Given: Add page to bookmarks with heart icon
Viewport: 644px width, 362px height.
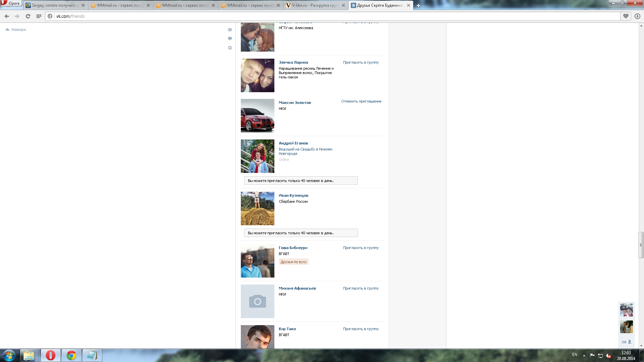Looking at the screenshot, I should point(626,16).
